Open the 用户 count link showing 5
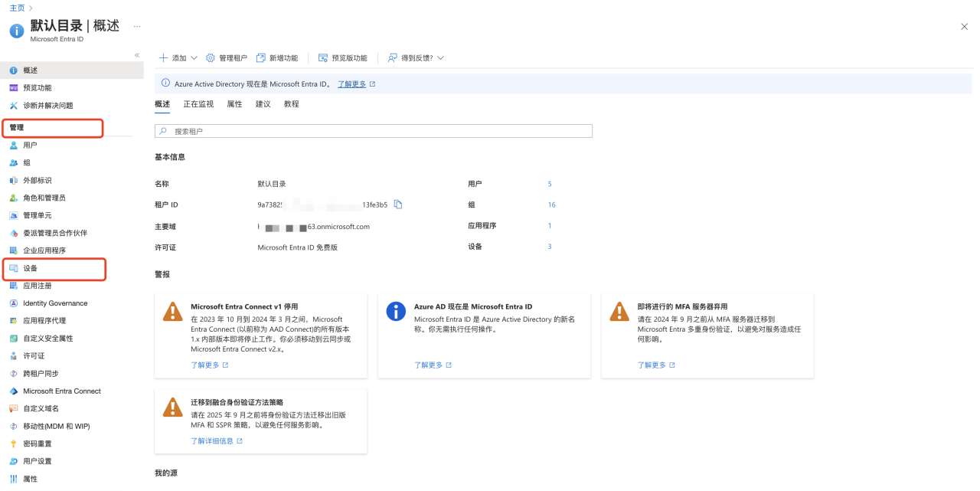This screenshot has height=491, width=980. [x=550, y=184]
